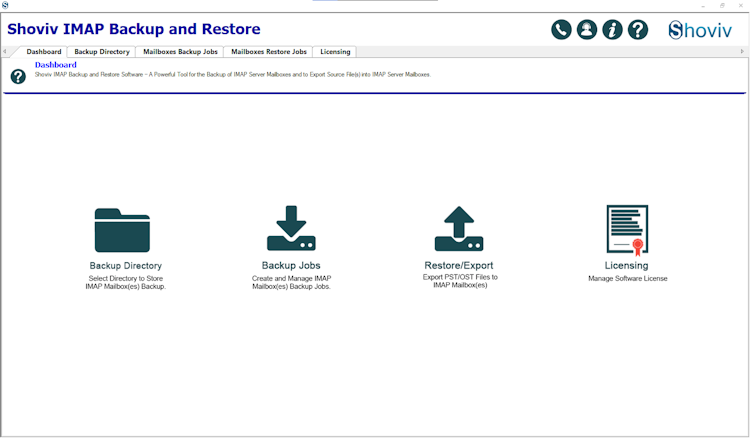This screenshot has width=750, height=438.
Task: Click the Restore/Export upload icon
Action: point(459,228)
